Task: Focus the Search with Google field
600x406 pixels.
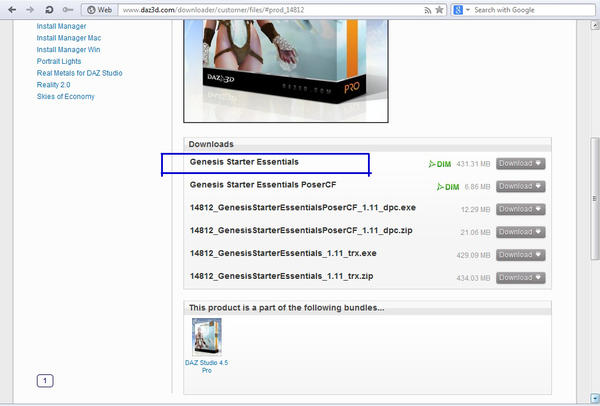Action: click(533, 10)
